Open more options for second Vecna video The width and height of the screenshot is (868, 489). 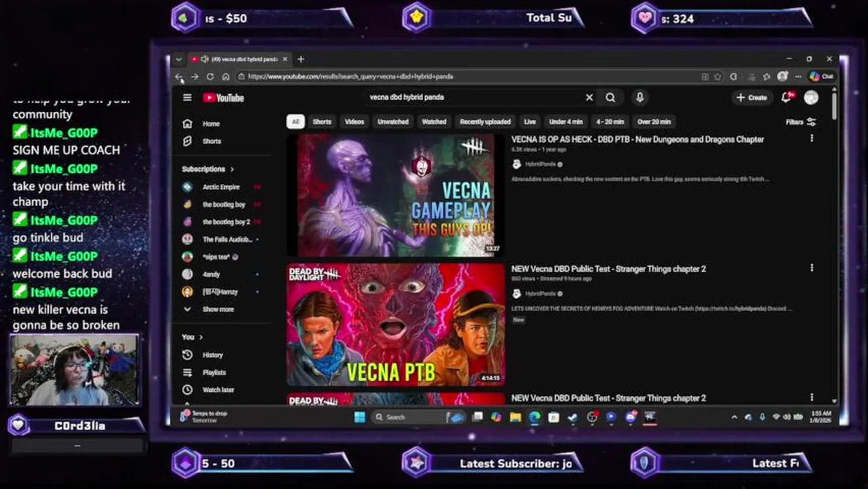click(812, 268)
